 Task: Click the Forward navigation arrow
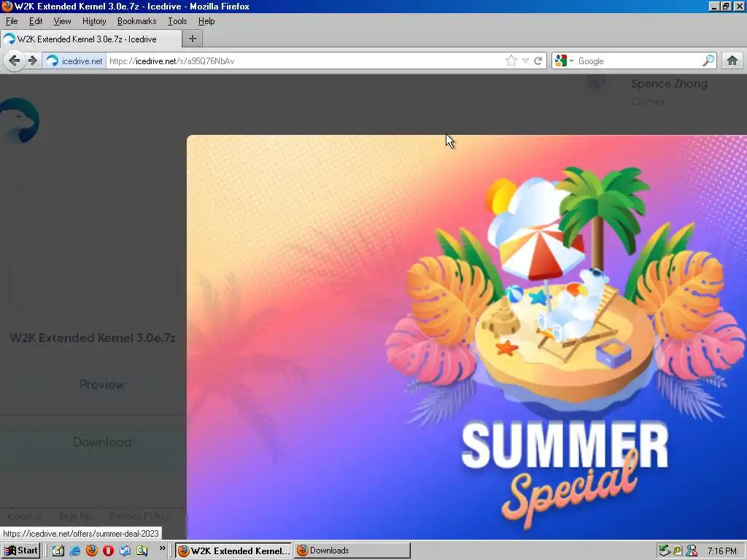pos(32,61)
